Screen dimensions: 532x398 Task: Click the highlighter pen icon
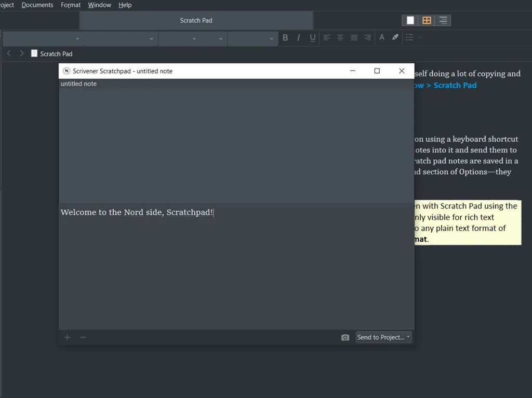[395, 37]
